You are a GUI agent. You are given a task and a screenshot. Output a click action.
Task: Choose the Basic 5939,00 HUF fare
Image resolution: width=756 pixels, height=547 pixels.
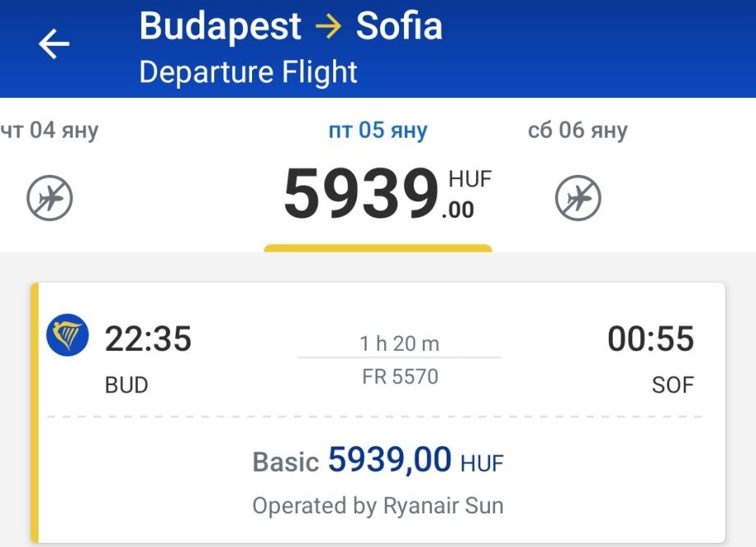pyautogui.click(x=378, y=461)
